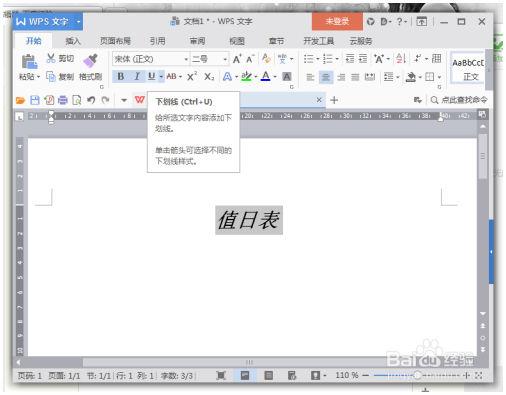Click the zoom slider handle

417,376
